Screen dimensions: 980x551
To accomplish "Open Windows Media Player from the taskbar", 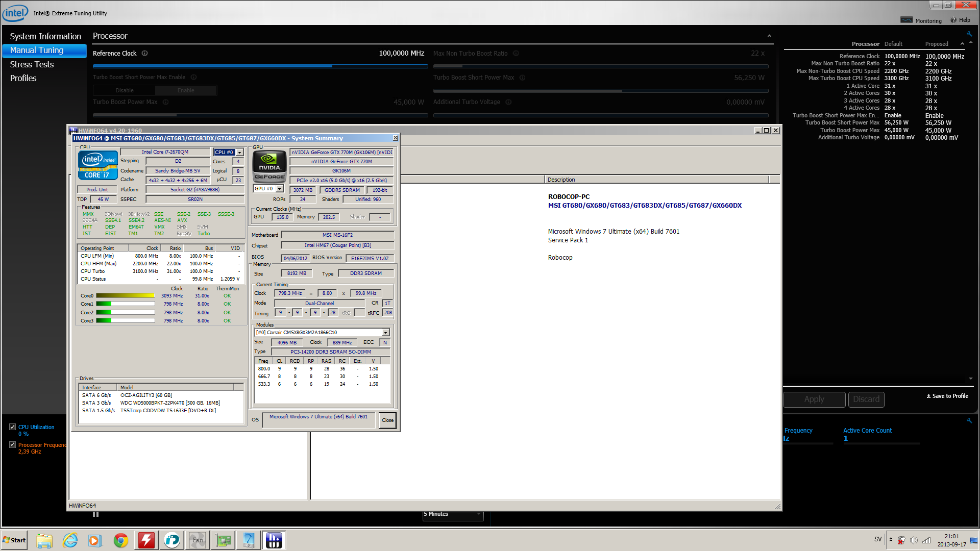I will pyautogui.click(x=95, y=540).
